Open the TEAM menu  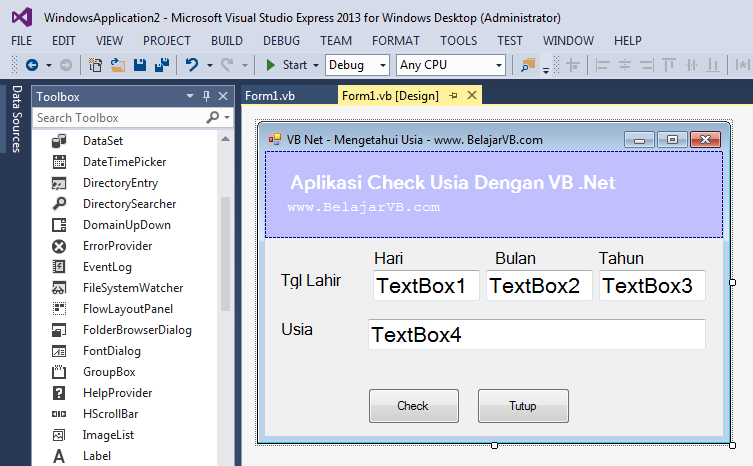(x=336, y=41)
